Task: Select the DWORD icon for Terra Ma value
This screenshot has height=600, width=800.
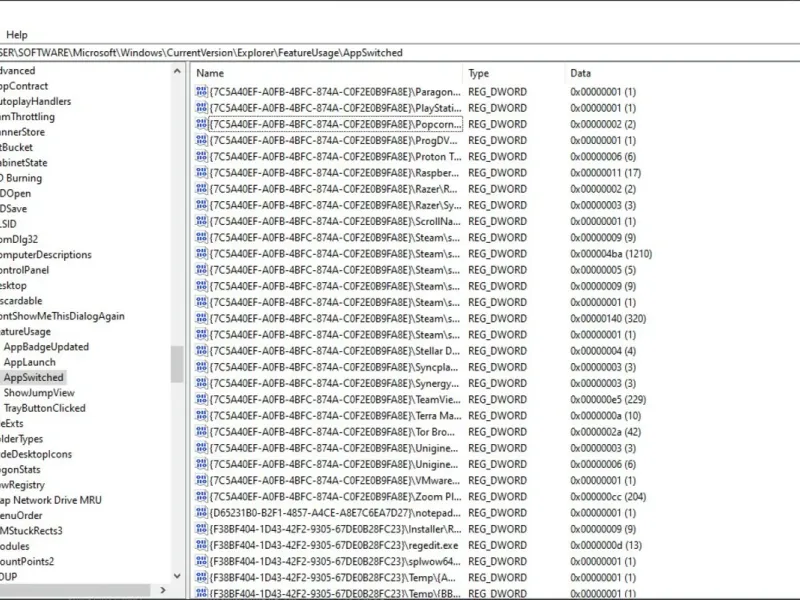Action: coord(202,416)
